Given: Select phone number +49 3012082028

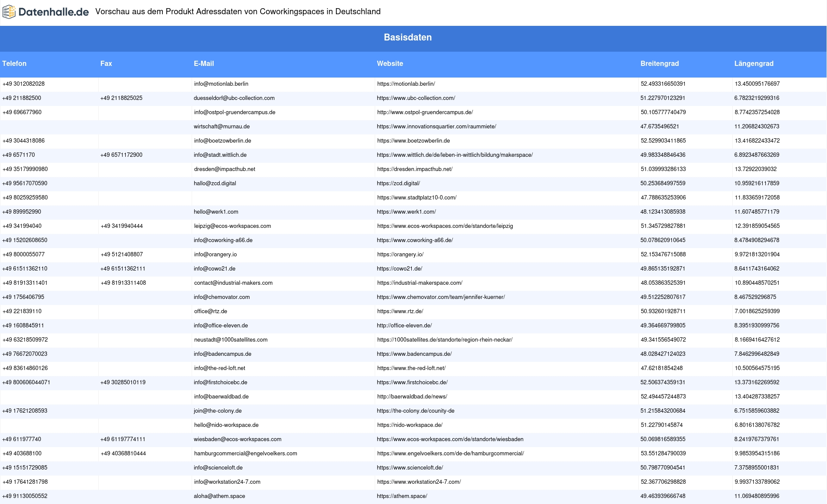Looking at the screenshot, I should 24,84.
